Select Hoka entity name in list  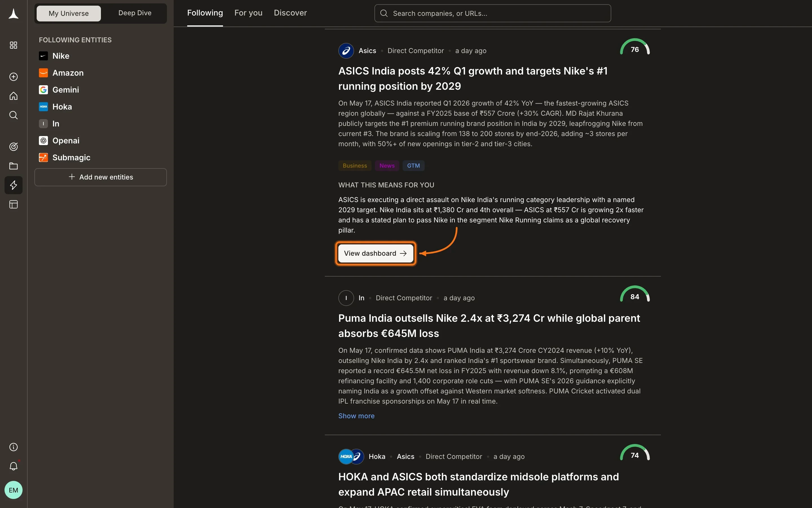point(62,107)
